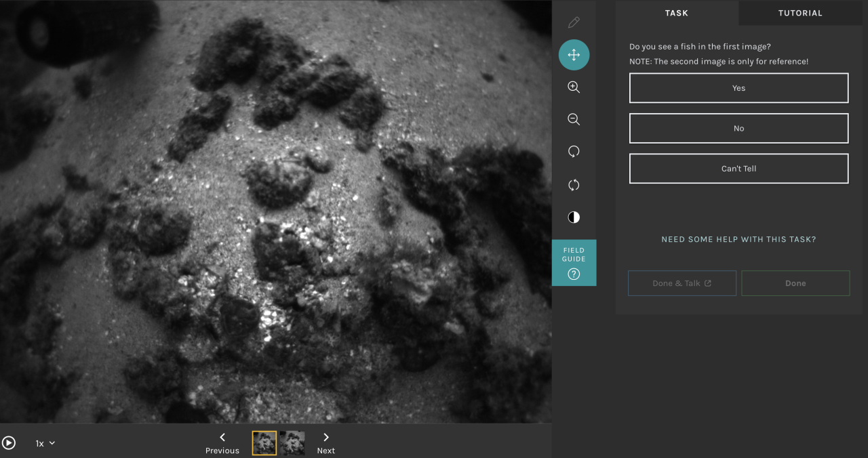Image resolution: width=868 pixels, height=458 pixels.
Task: Choose the Can't Tell answer option
Action: pos(738,169)
